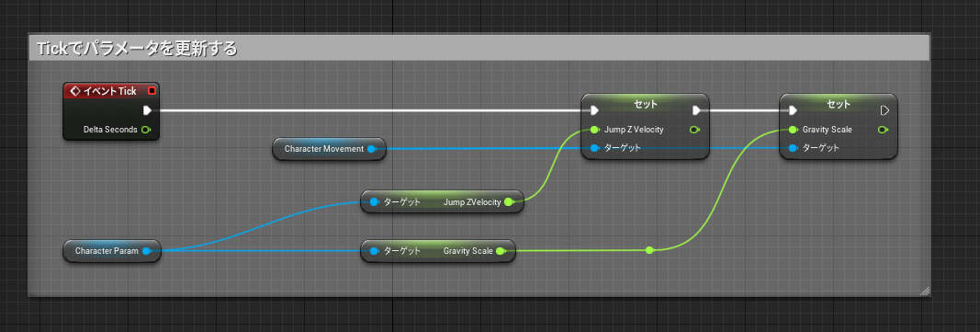980x332 pixels.
Task: Click ターゲット pin on Gravity Scale setter
Action: (793, 148)
